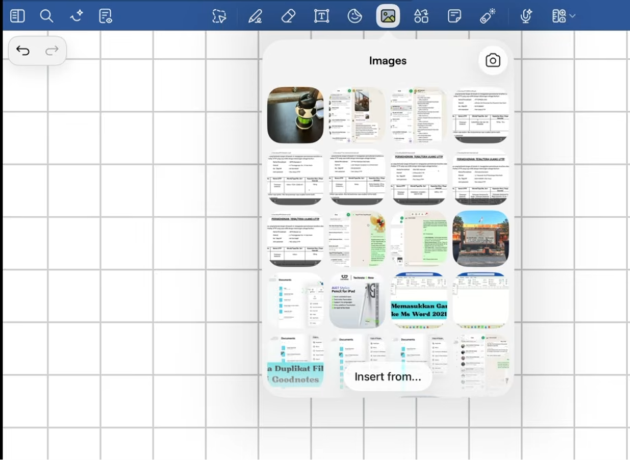The image size is (630, 460).
Task: Insert the soccer ball bottle photo
Action: pos(295,115)
